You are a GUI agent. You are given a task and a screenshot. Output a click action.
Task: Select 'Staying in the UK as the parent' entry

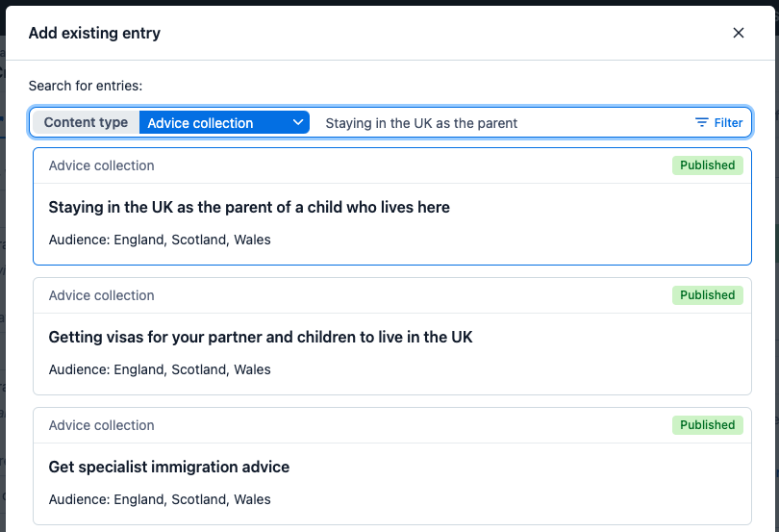coord(249,207)
